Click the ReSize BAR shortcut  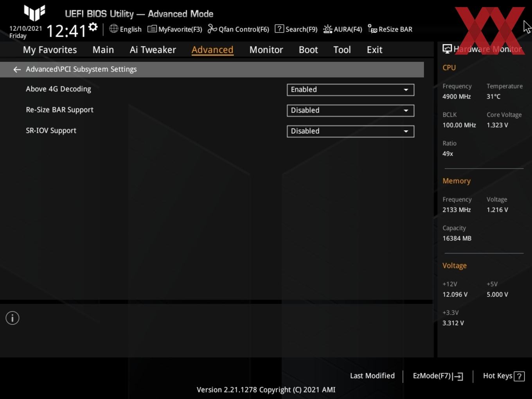(390, 29)
